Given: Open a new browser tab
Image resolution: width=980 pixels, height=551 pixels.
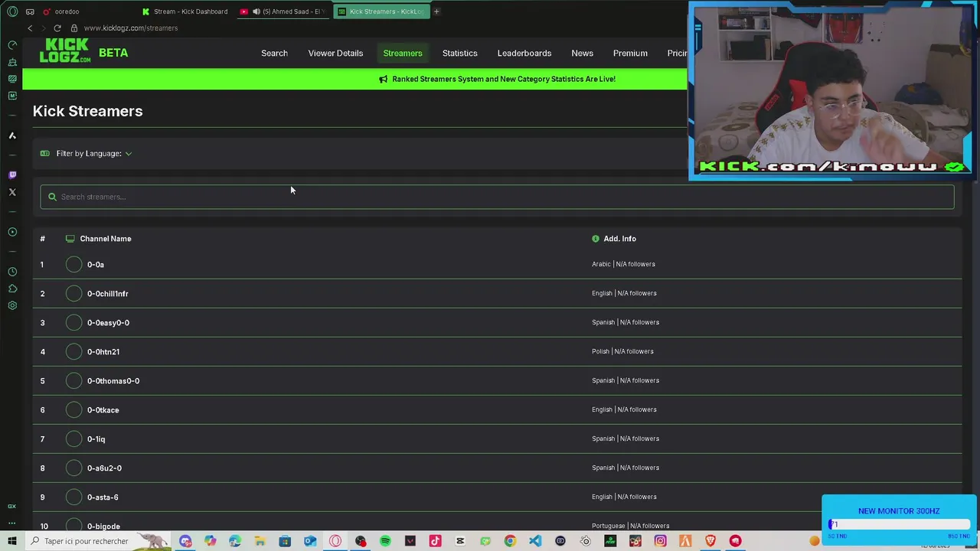Looking at the screenshot, I should coord(436,11).
